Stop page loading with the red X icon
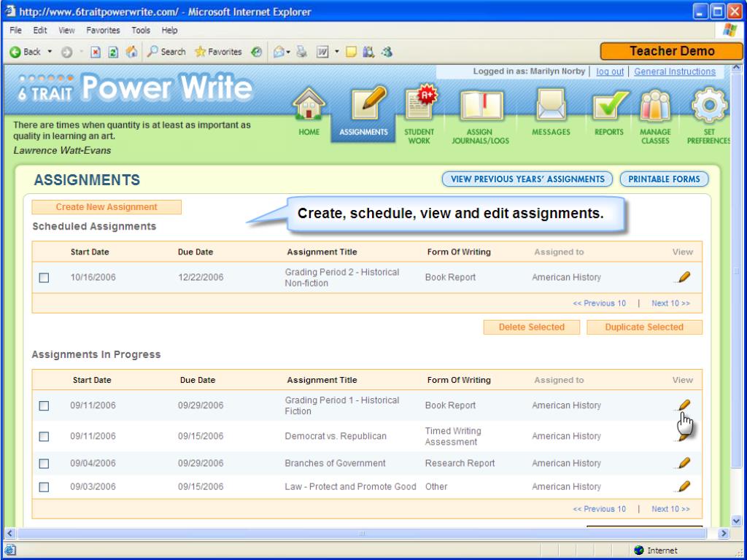This screenshot has height=560, width=747. tap(96, 52)
